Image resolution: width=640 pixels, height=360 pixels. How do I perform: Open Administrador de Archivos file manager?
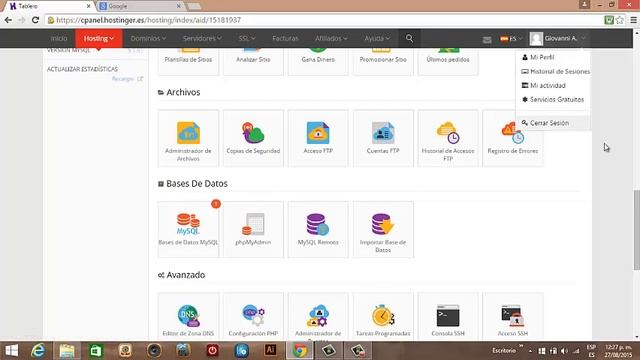188,138
